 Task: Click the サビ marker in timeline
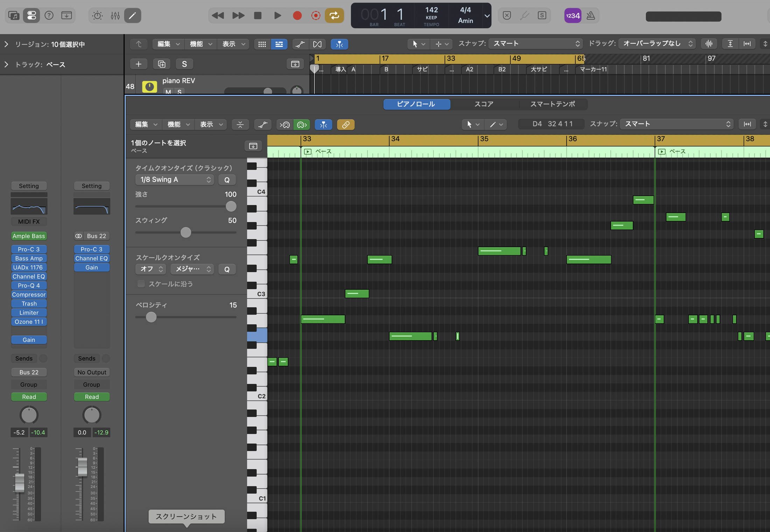(422, 69)
